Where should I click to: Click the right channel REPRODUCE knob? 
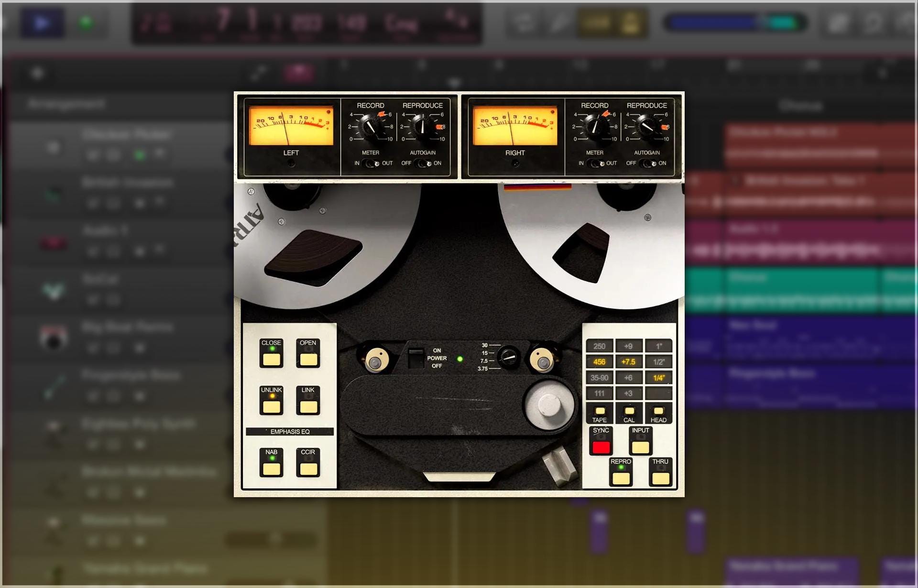tap(646, 127)
